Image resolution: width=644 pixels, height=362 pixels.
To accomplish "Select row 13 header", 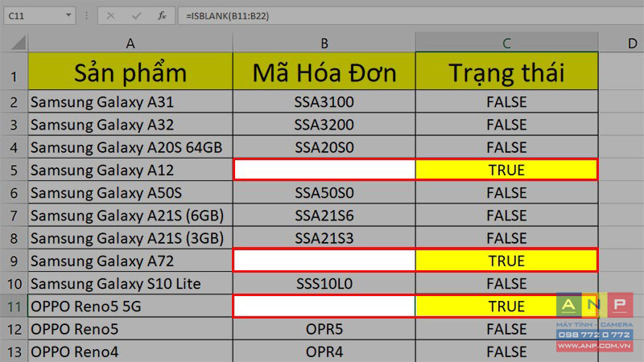I will [14, 352].
